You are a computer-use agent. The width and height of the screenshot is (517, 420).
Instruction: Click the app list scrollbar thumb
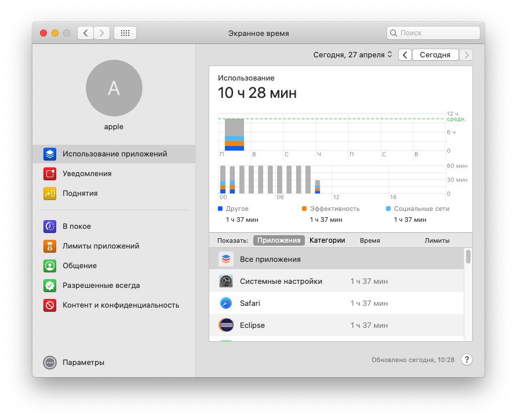point(468,257)
